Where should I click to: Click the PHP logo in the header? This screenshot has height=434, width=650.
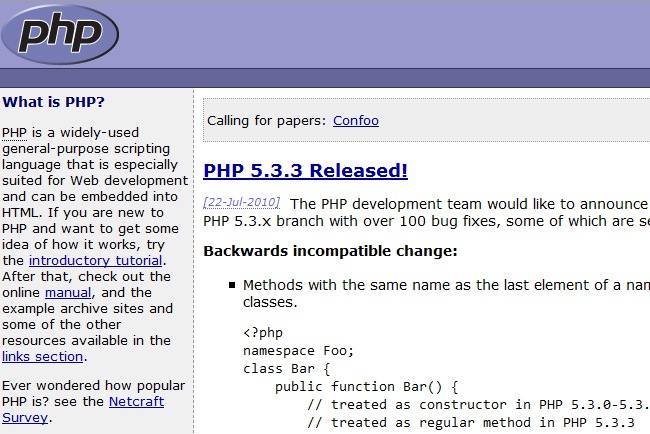click(x=60, y=33)
